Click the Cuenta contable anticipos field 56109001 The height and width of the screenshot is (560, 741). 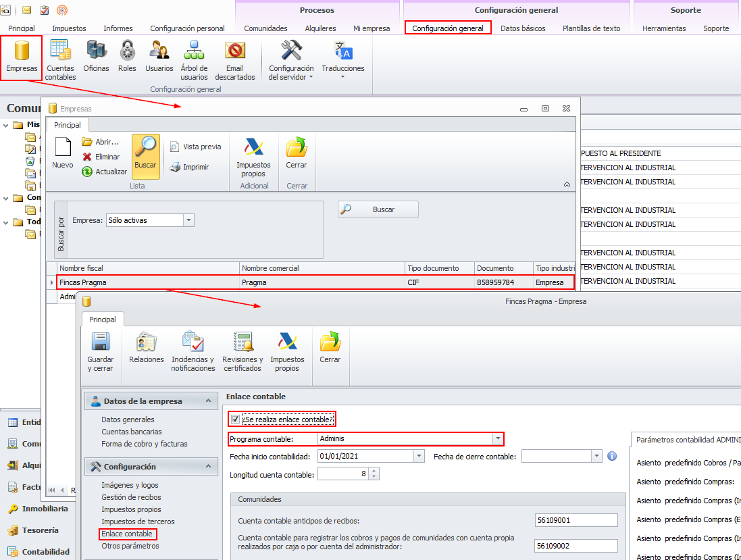576,520
